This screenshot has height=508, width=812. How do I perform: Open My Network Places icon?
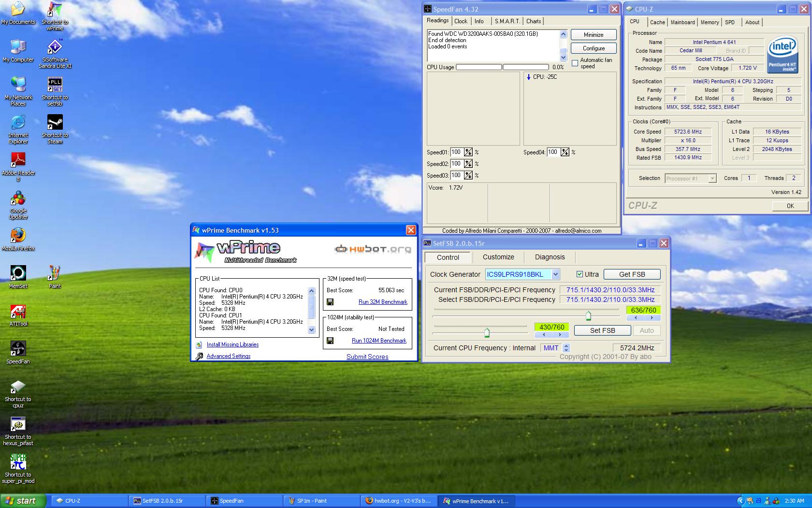[18, 91]
